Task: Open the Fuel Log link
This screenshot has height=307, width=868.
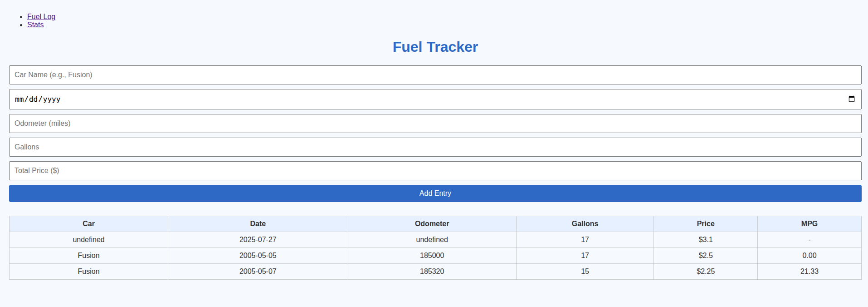Action: pyautogui.click(x=41, y=17)
